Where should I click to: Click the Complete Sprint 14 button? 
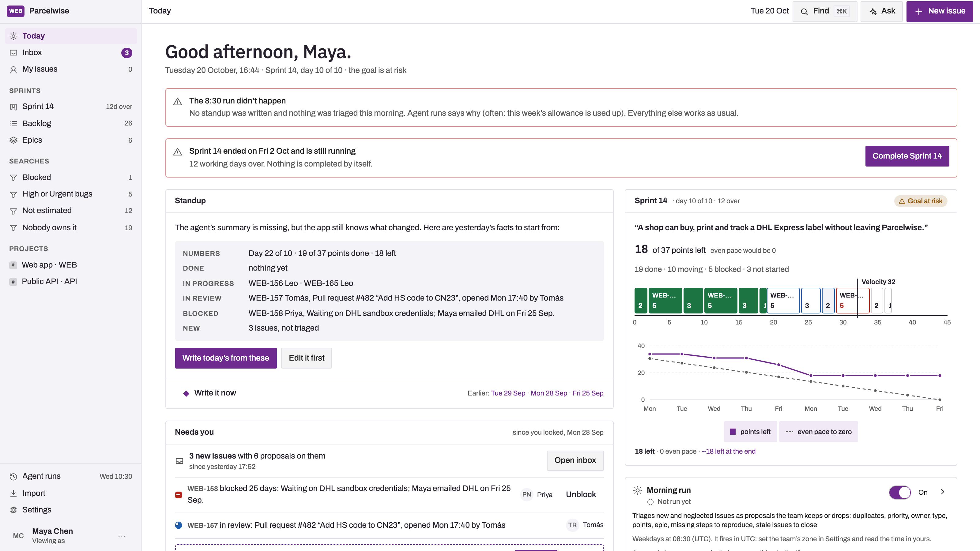pyautogui.click(x=907, y=156)
